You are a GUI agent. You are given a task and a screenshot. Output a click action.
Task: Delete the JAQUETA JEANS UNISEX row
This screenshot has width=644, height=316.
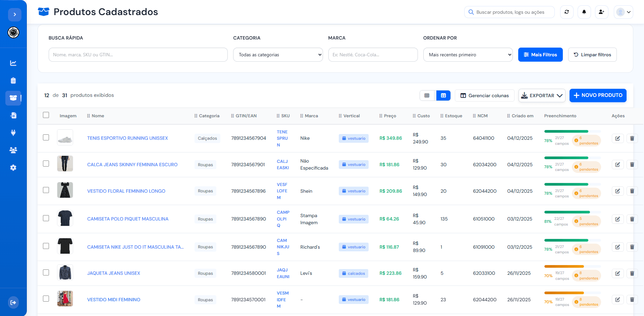tap(632, 273)
